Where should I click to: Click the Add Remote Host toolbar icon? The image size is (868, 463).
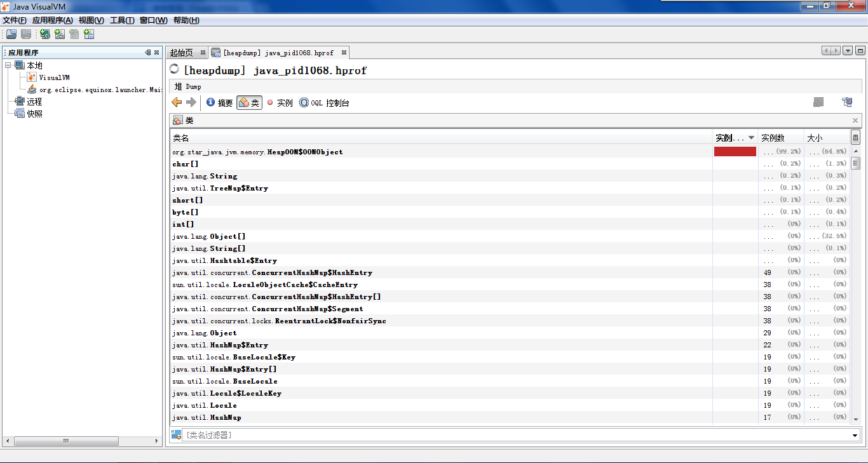click(x=89, y=34)
